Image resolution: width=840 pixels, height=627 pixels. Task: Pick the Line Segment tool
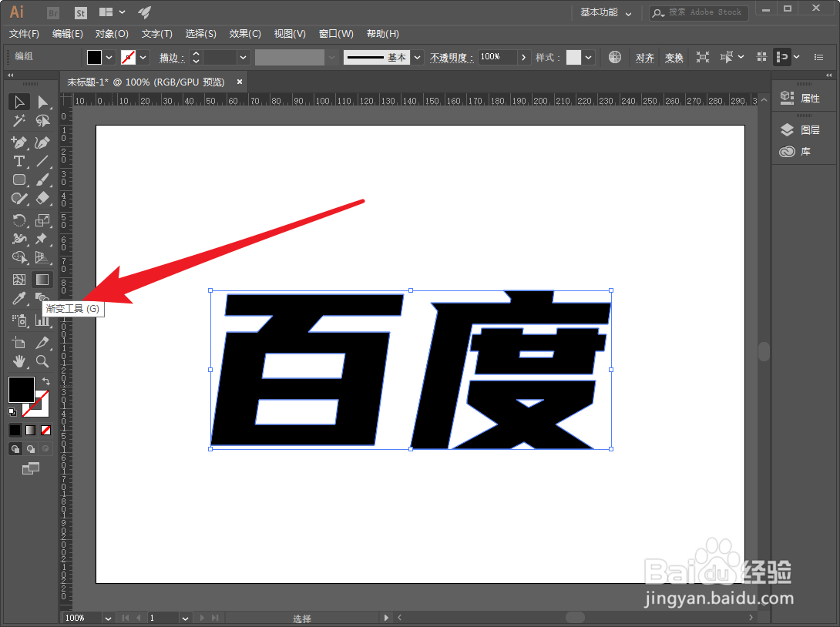click(x=42, y=161)
